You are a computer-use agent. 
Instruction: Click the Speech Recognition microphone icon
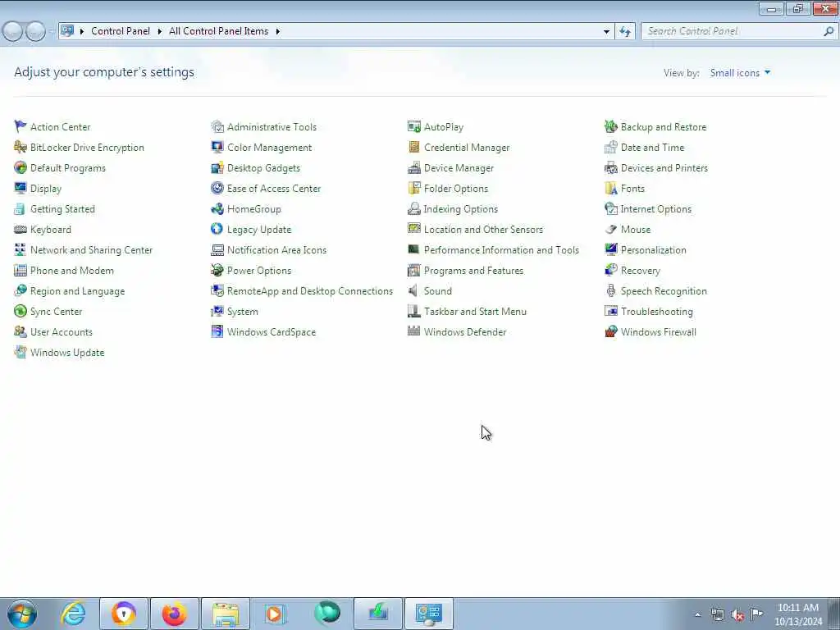pos(610,290)
